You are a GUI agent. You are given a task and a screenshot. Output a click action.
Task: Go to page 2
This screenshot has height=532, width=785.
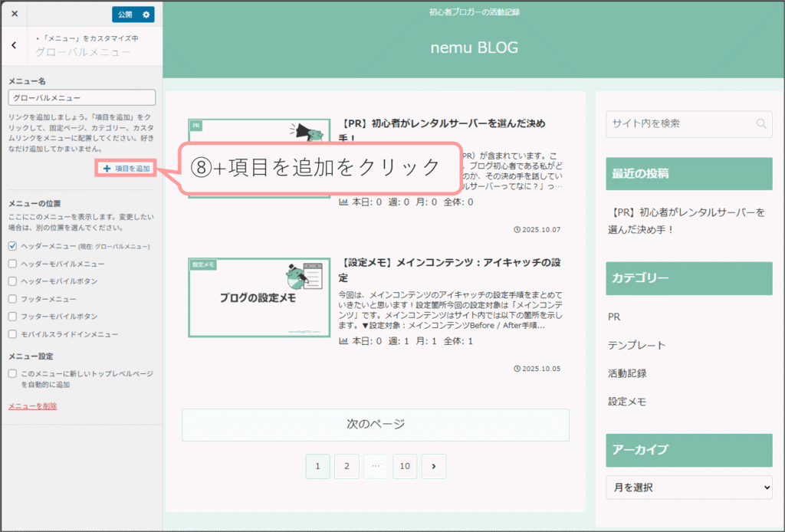[347, 466]
